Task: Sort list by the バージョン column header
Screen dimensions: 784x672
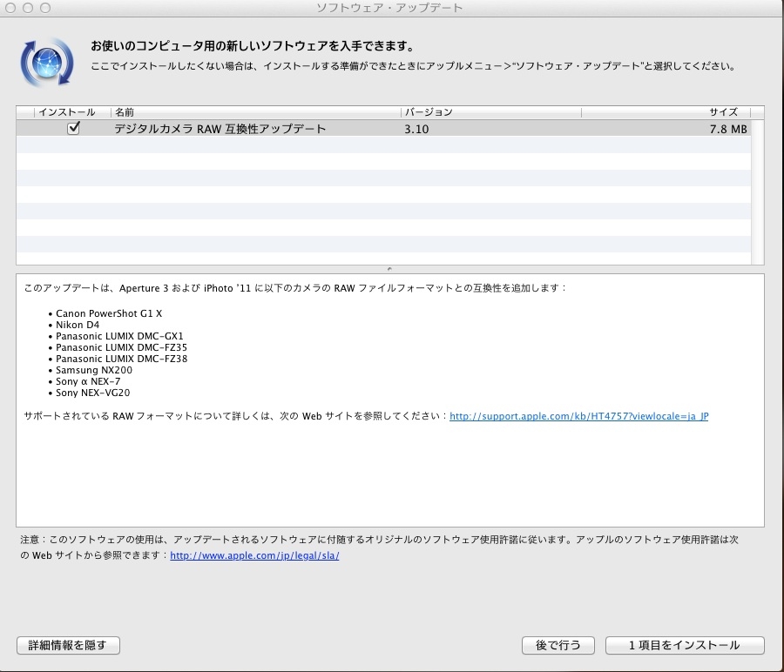Action: click(491, 112)
